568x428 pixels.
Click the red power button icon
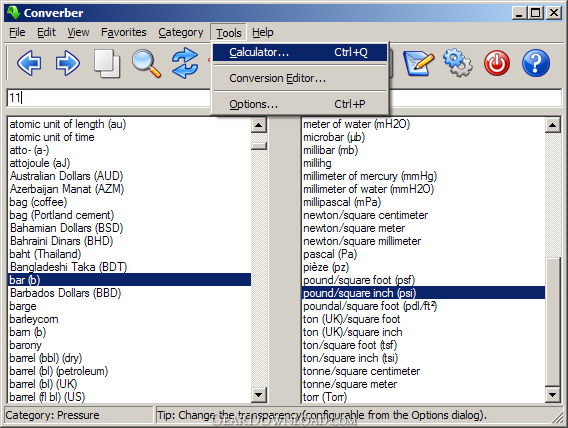497,63
